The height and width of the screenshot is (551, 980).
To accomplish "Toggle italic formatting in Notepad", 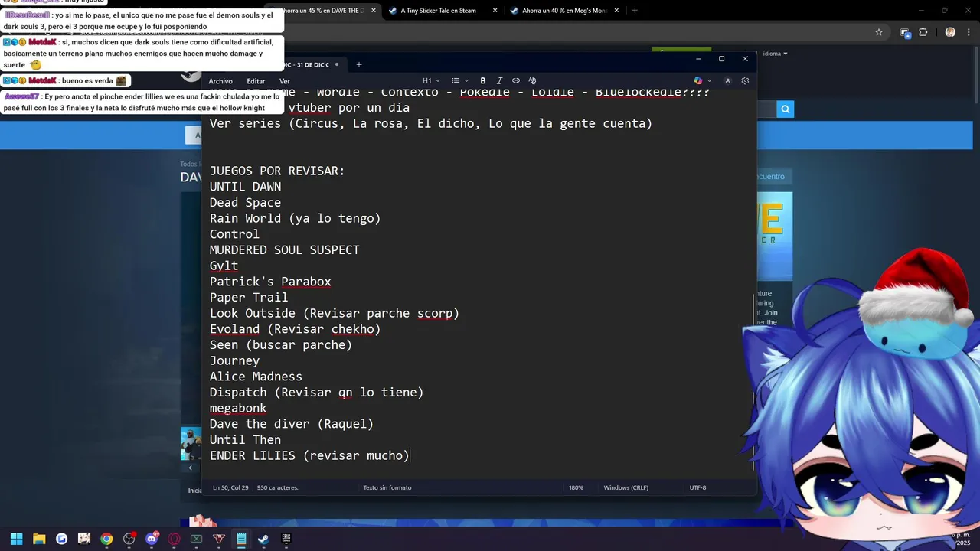I will click(499, 80).
